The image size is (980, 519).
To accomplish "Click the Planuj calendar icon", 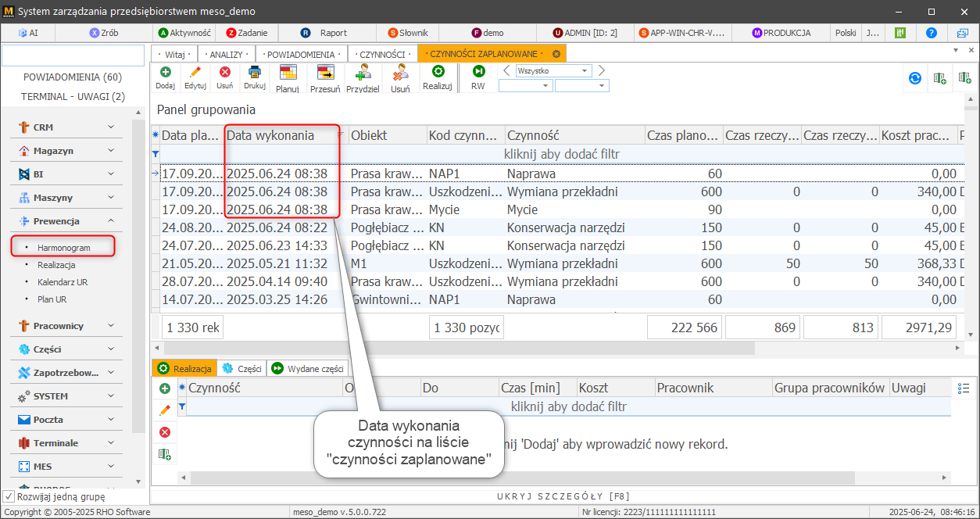I will pyautogui.click(x=287, y=77).
